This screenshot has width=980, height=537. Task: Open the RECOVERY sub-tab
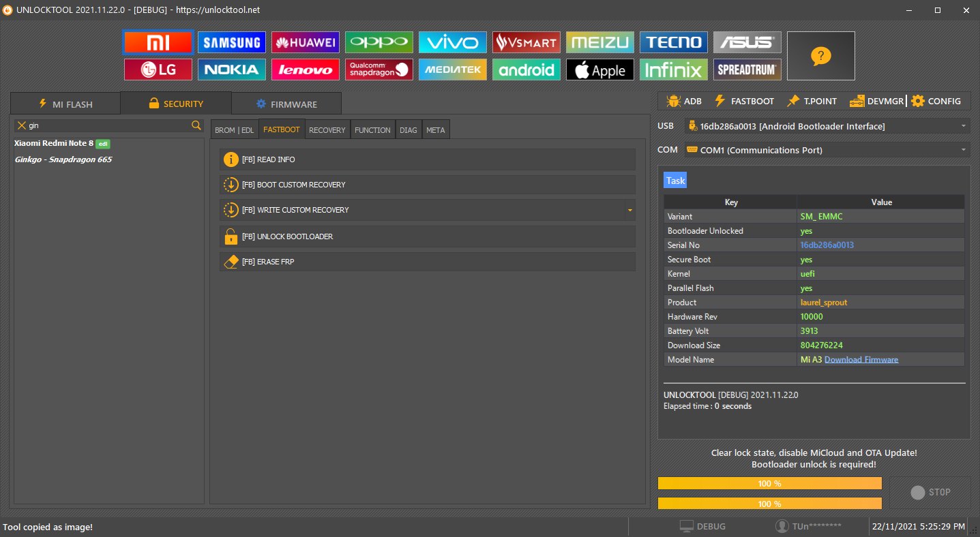pyautogui.click(x=327, y=129)
